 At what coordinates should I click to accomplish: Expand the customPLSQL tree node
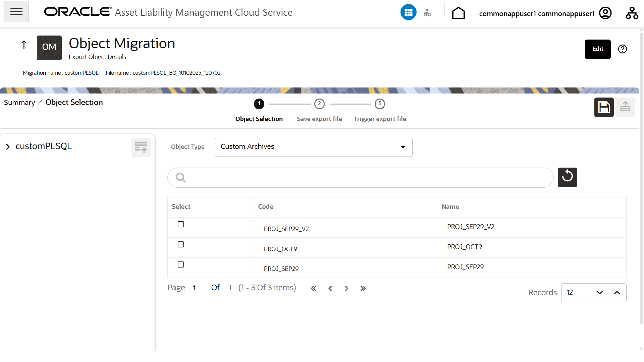[x=8, y=147]
